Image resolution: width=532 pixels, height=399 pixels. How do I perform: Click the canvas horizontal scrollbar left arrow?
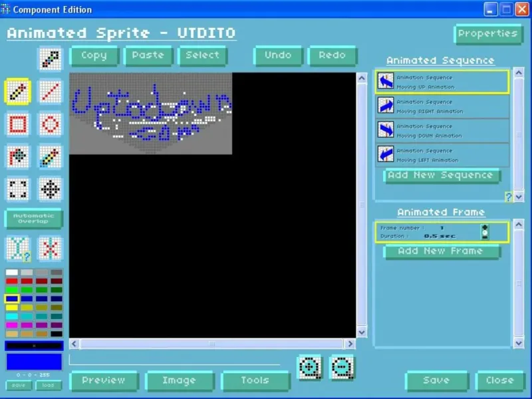coord(74,344)
